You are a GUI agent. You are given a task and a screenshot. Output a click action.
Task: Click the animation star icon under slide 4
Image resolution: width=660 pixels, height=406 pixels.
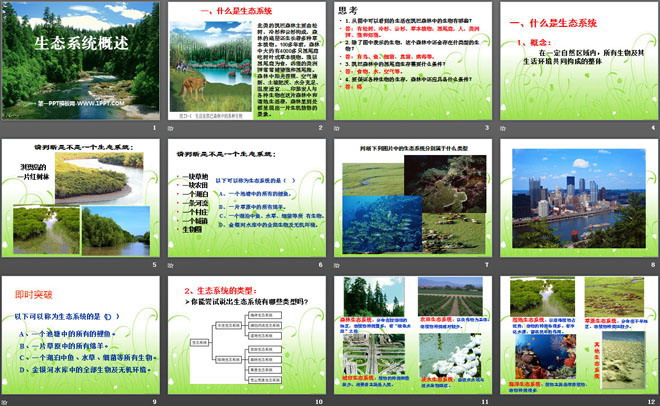coord(503,128)
